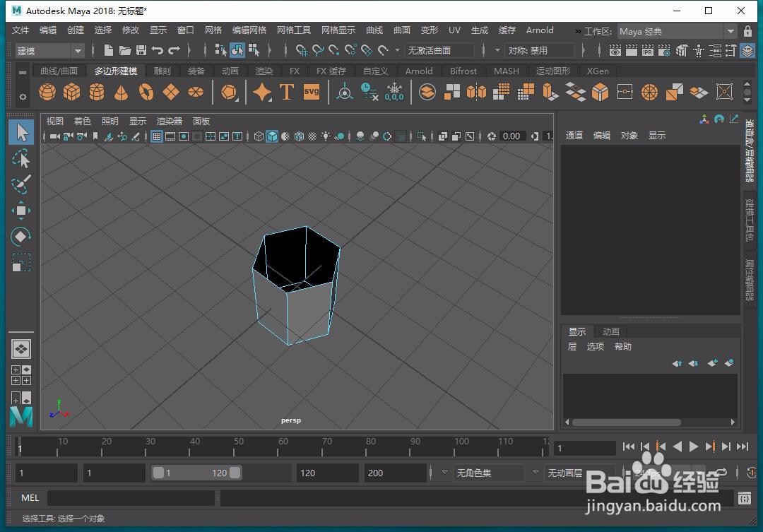
Task: Open the shelf tab menu icon
Action: (23, 72)
